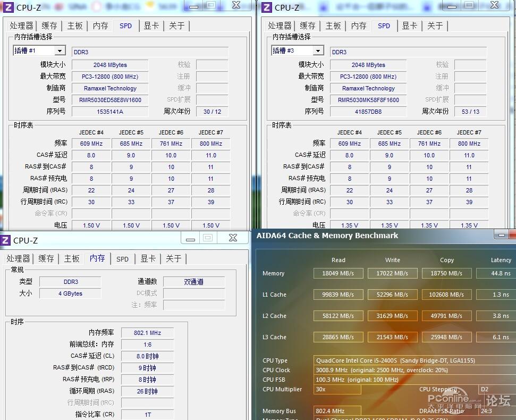This screenshot has height=420, width=516.
Task: Click L1 Cache Copy result 102608 MB/s
Action: coord(446,295)
